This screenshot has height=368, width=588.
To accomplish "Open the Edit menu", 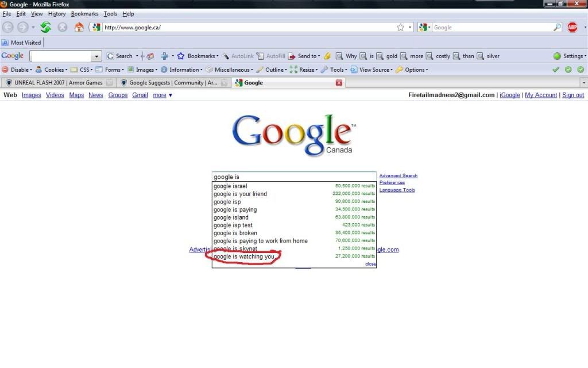I will coord(21,14).
